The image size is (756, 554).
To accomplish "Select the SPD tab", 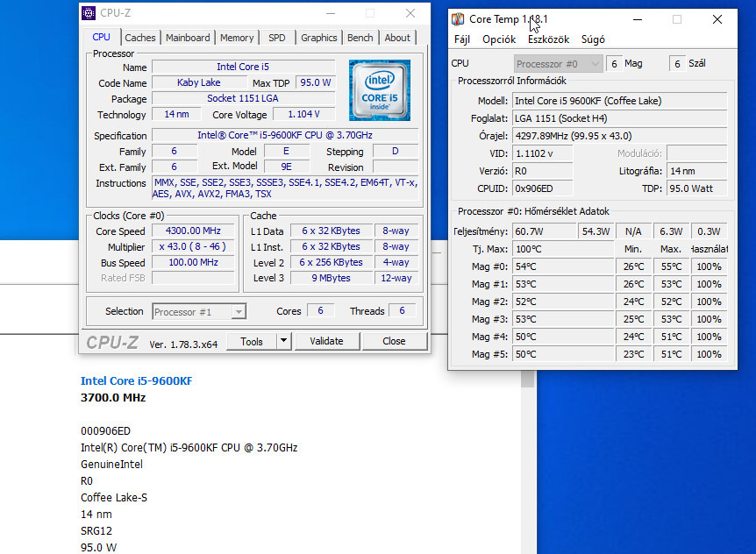I will pyautogui.click(x=277, y=38).
